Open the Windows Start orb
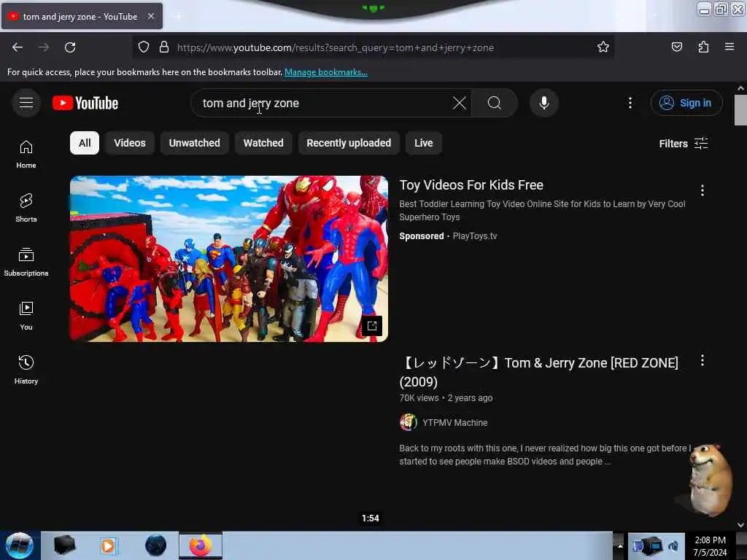The height and width of the screenshot is (560, 747). pos(20,545)
